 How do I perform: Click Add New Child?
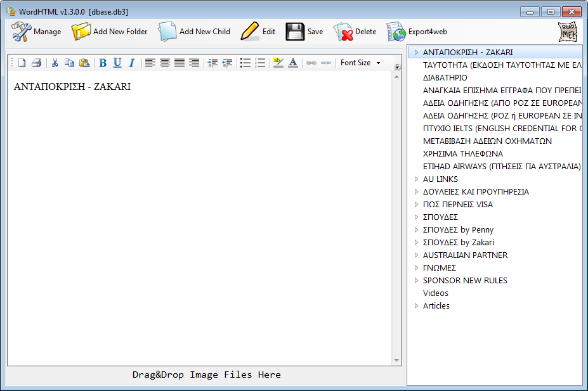(194, 32)
